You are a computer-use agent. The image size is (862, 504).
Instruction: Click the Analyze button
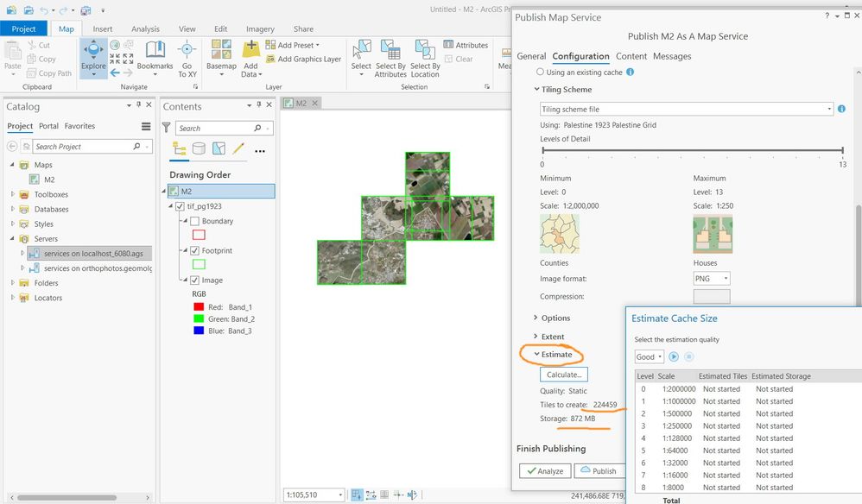tap(545, 470)
